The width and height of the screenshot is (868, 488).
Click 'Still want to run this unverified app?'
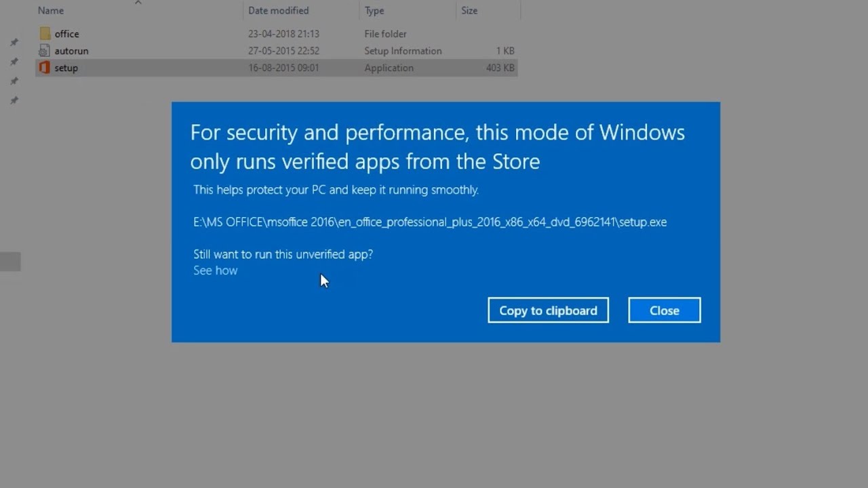283,254
